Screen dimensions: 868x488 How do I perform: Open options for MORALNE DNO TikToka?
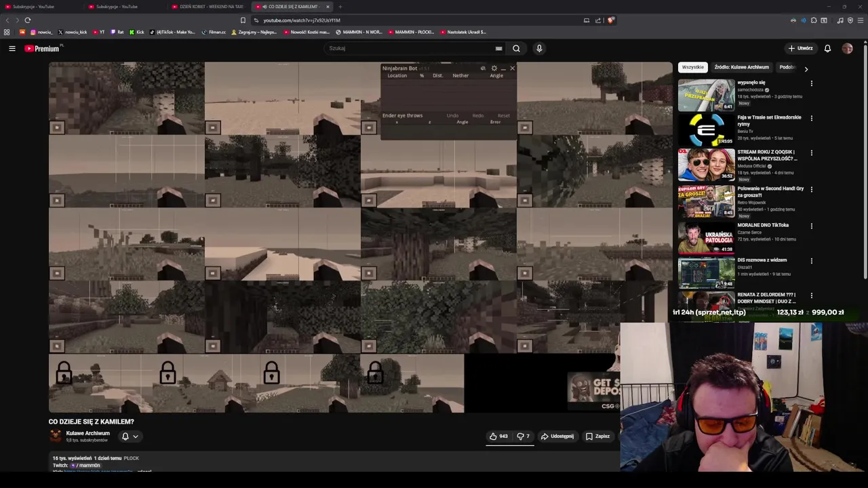(811, 226)
